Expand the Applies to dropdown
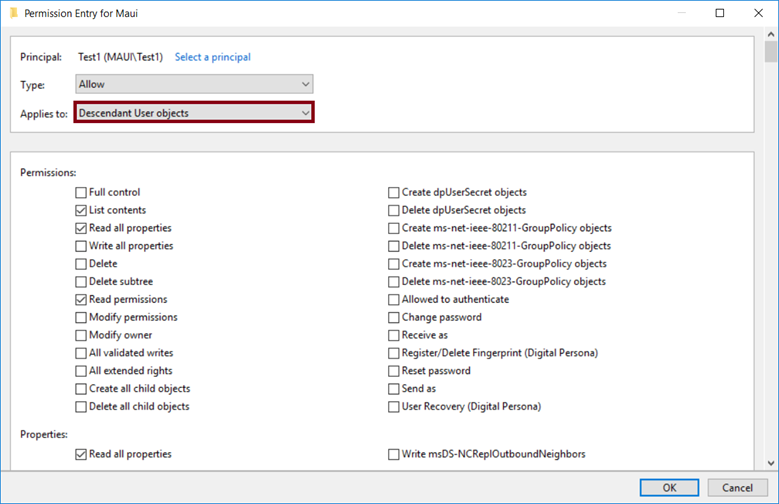This screenshot has height=504, width=779. click(195, 113)
